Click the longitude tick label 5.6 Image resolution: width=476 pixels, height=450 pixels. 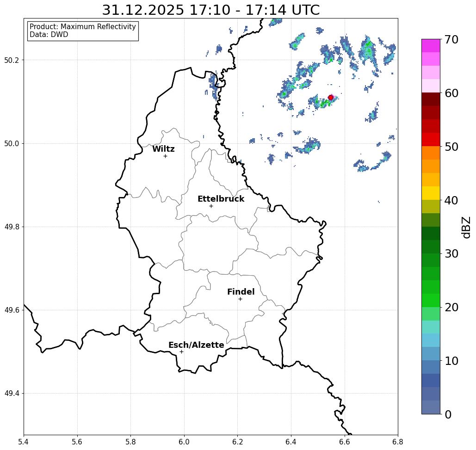(x=77, y=442)
